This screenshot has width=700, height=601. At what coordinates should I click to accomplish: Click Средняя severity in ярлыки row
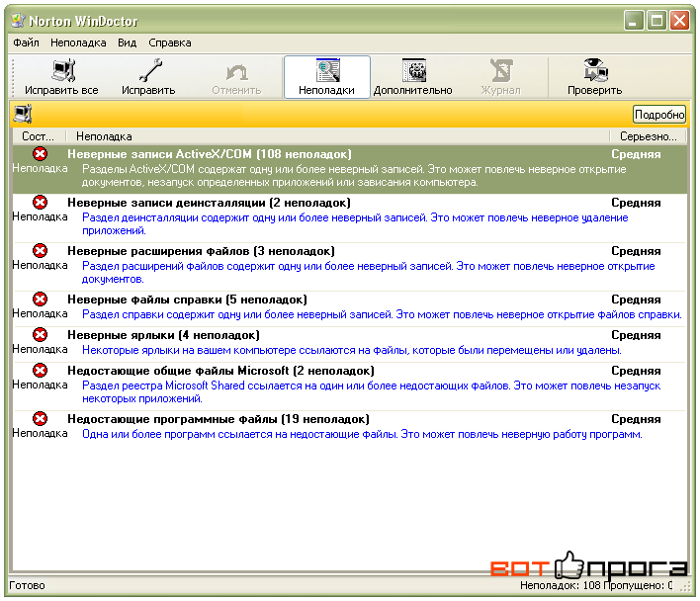(636, 335)
